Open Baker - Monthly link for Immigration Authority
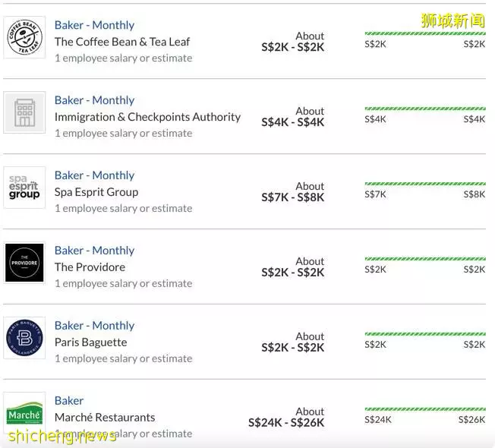The width and height of the screenshot is (495, 448). [94, 100]
